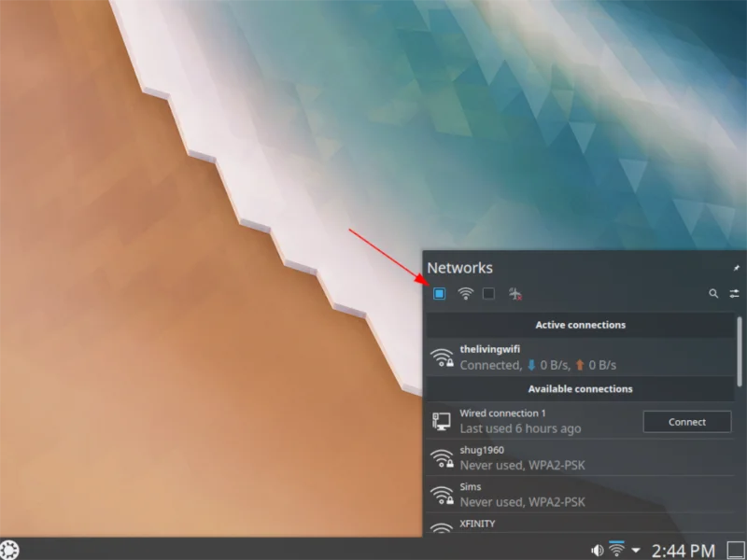Image resolution: width=747 pixels, height=560 pixels.
Task: Tick the unchecked checkbox beside the airplane icon
Action: coord(488,293)
